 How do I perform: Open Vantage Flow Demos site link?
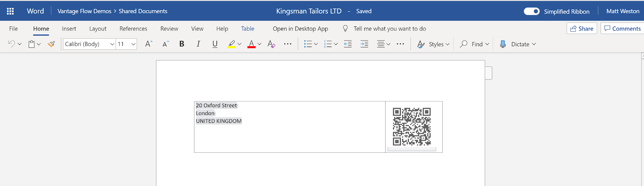pos(84,11)
